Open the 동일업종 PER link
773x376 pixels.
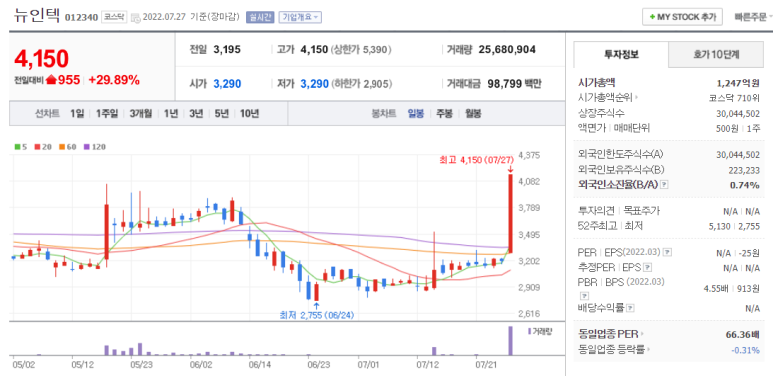click(x=611, y=335)
